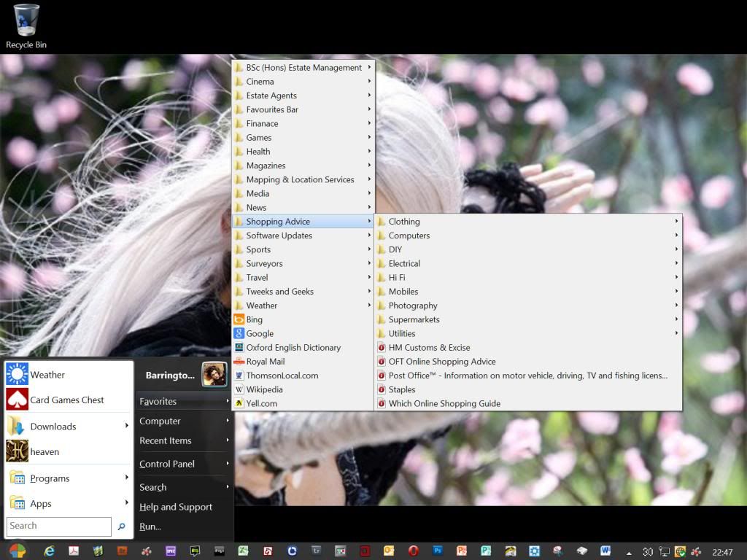This screenshot has width=747, height=560.
Task: Click the heaven game icon
Action: (18, 451)
